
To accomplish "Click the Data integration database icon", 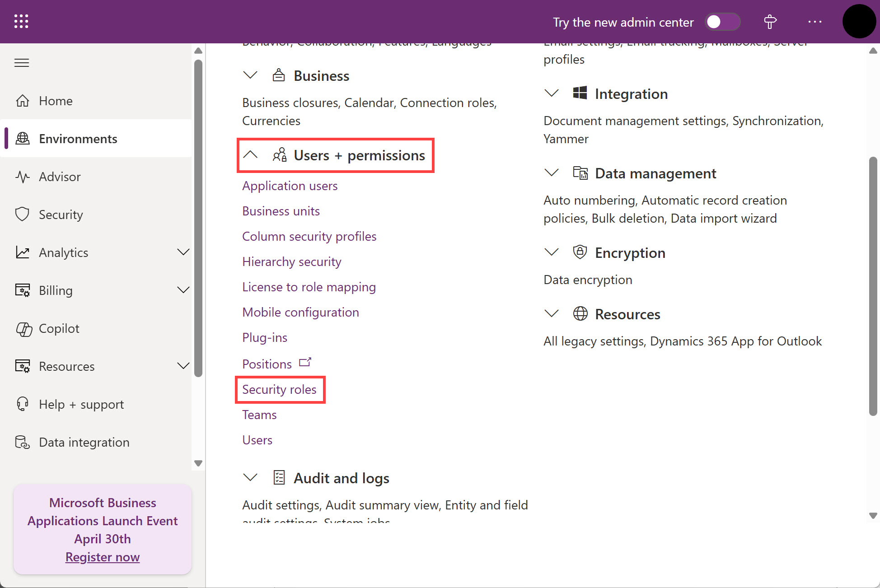I will coord(23,442).
